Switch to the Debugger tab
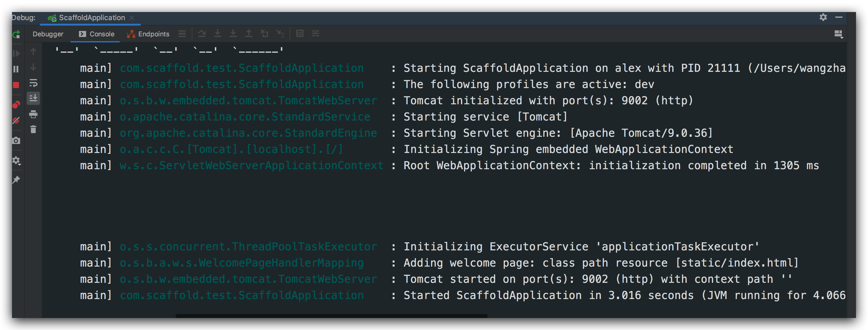Viewport: 868px width, 330px height. pos(48,34)
